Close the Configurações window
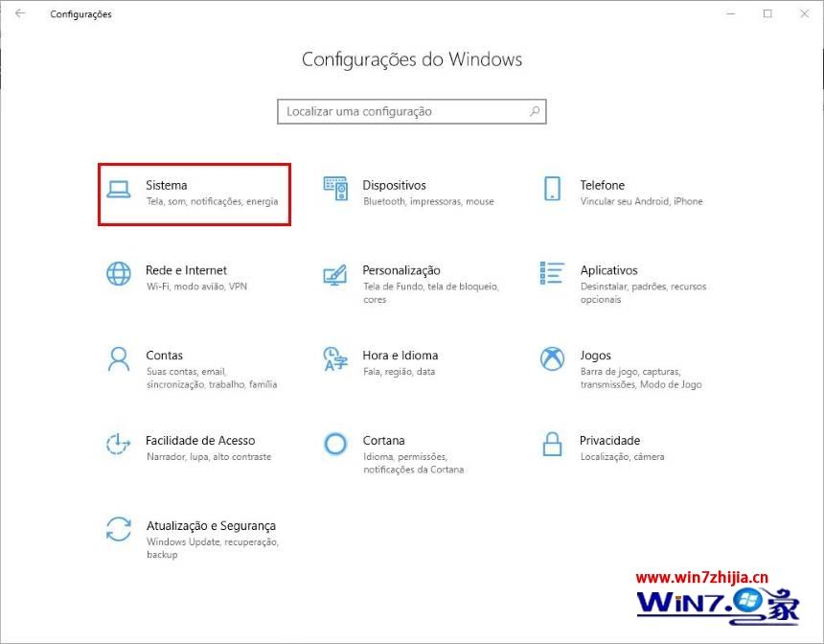The width and height of the screenshot is (824, 644). click(805, 13)
